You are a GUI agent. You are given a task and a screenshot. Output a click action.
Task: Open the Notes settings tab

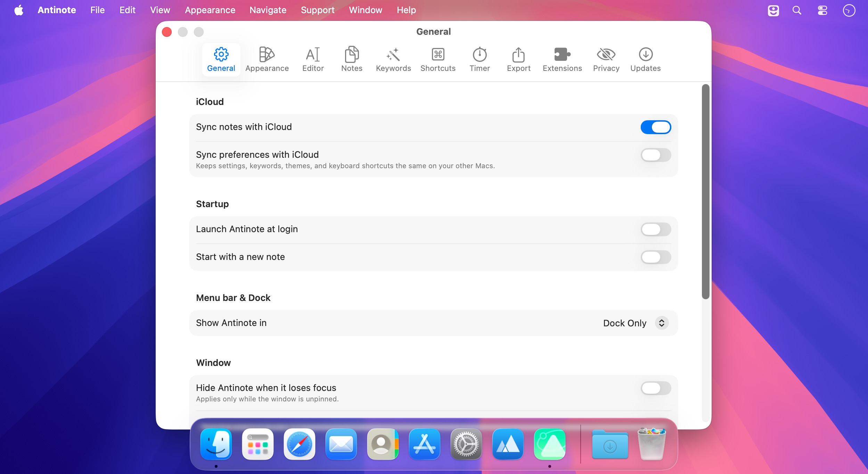pos(352,59)
